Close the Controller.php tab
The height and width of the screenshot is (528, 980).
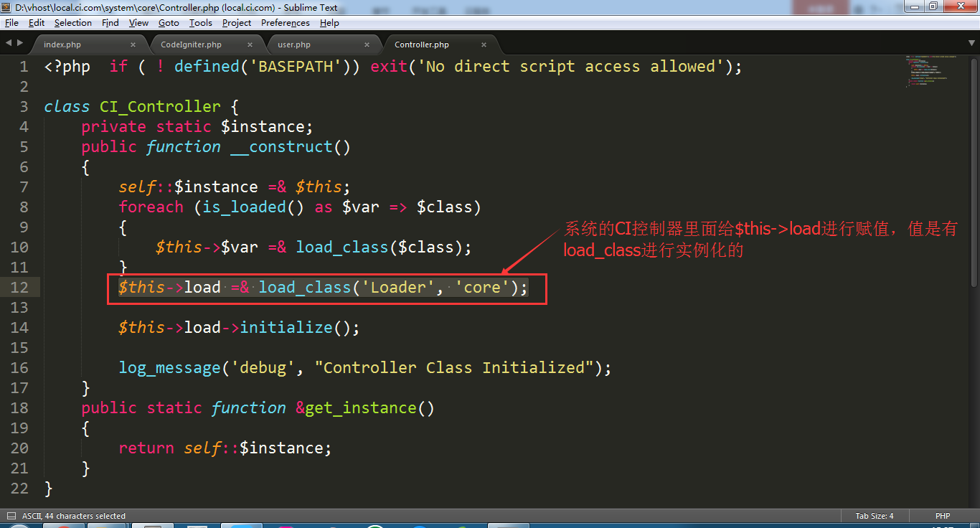(x=484, y=44)
